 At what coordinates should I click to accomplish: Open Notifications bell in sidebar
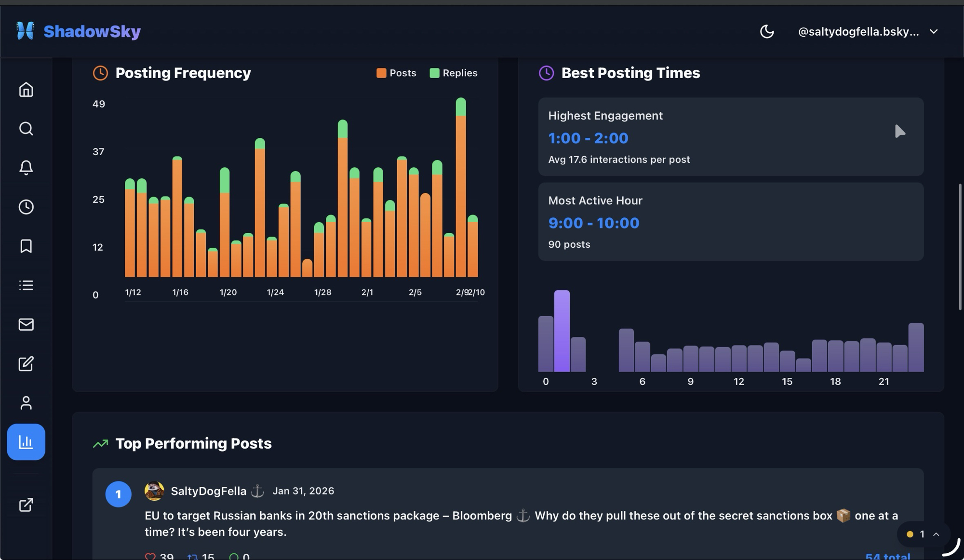pyautogui.click(x=26, y=168)
